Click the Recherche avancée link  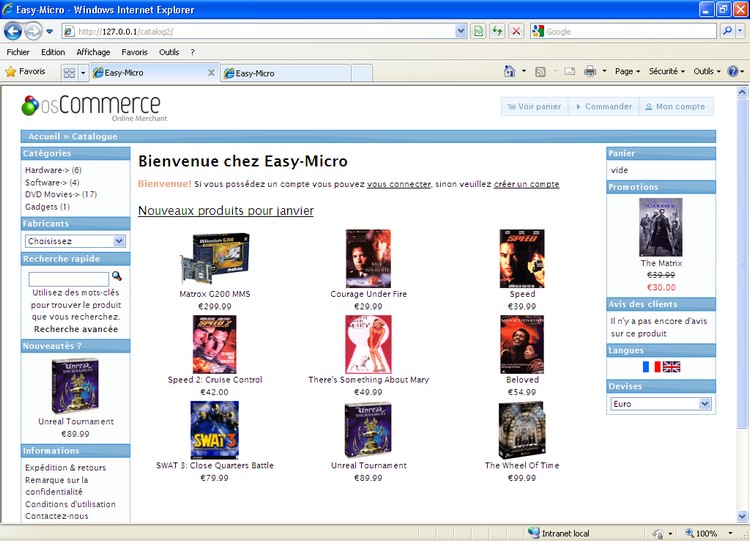[x=76, y=329]
